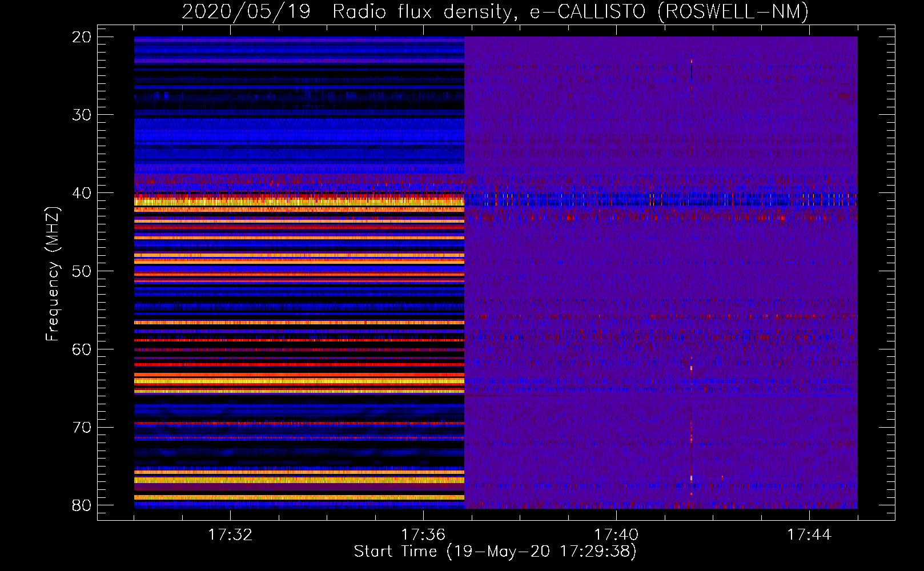The image size is (924, 571).
Task: Click the 40 frequency tick label
Action: 82,193
